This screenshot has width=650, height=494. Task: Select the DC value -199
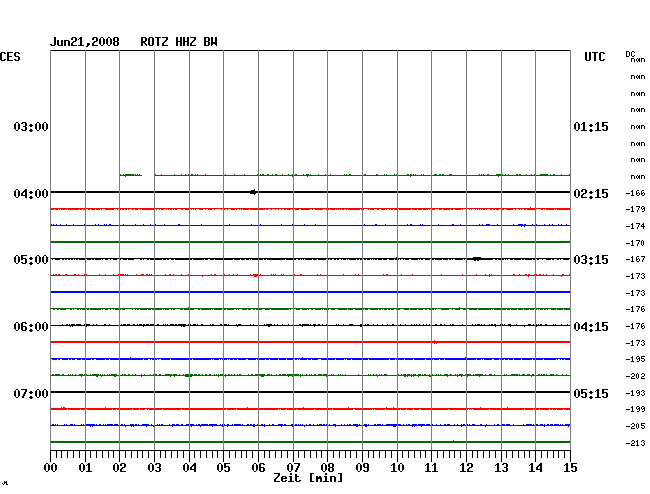point(635,409)
